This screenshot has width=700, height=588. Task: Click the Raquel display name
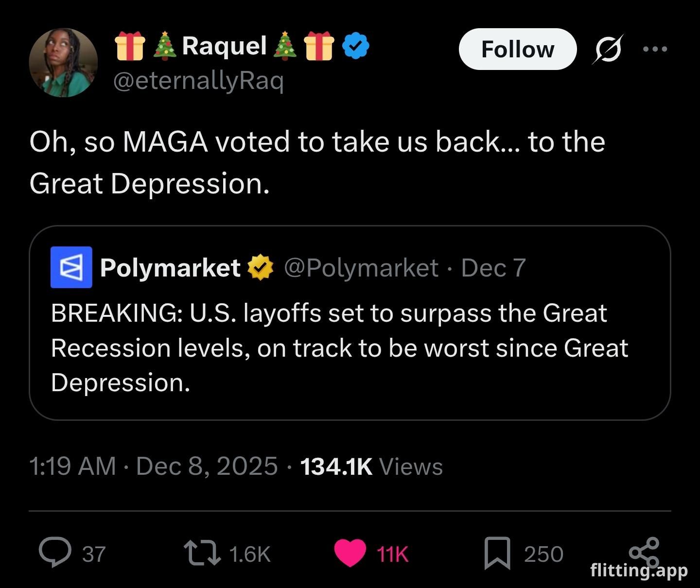[224, 46]
